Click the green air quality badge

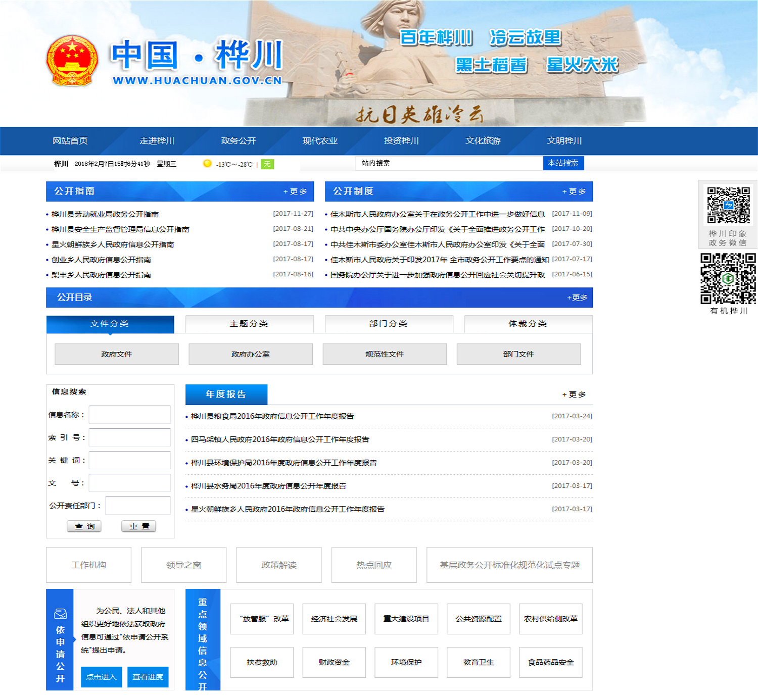[x=267, y=164]
